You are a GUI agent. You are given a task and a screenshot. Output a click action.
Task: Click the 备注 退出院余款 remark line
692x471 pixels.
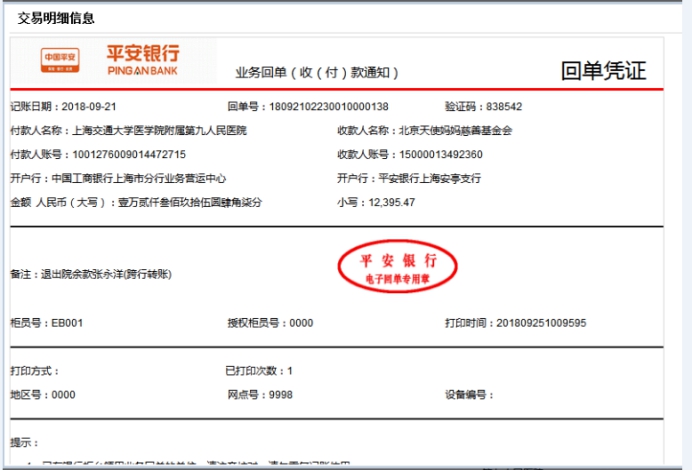tap(91, 274)
